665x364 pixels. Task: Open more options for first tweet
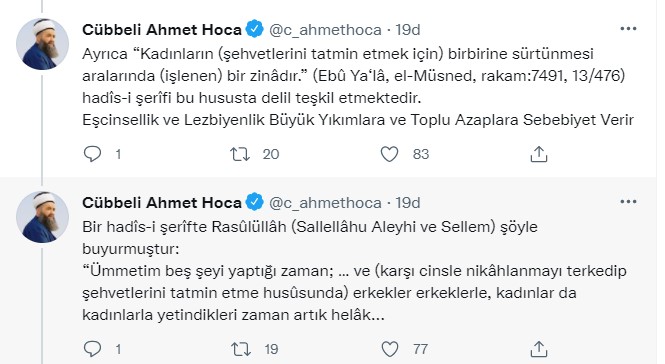pyautogui.click(x=628, y=29)
